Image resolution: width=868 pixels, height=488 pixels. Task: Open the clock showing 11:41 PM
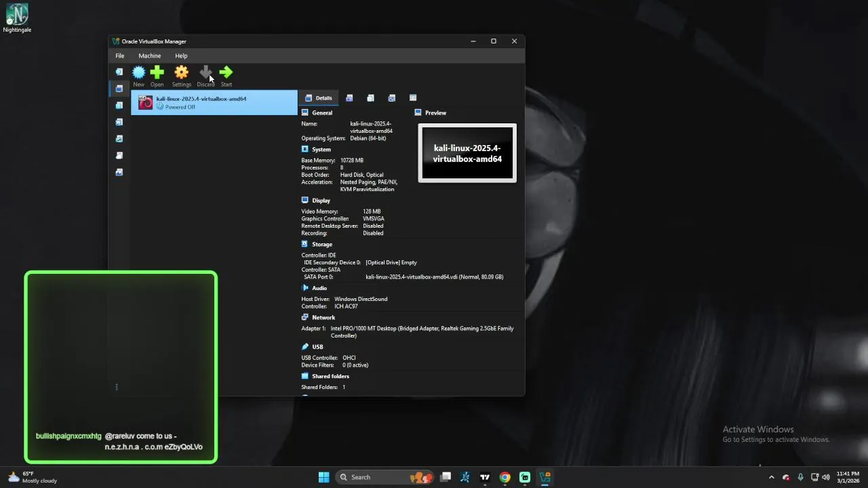[848, 477]
